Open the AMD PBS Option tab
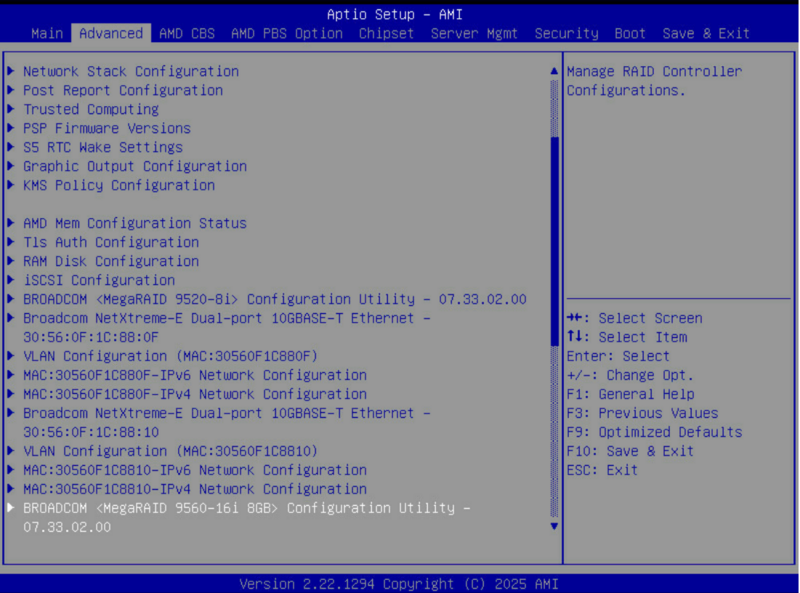The width and height of the screenshot is (800, 593). (x=287, y=34)
